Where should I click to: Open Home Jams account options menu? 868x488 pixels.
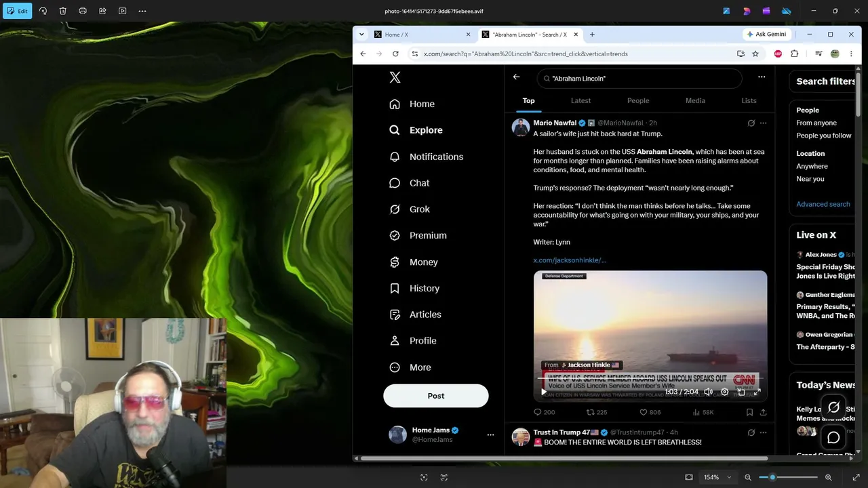point(490,435)
